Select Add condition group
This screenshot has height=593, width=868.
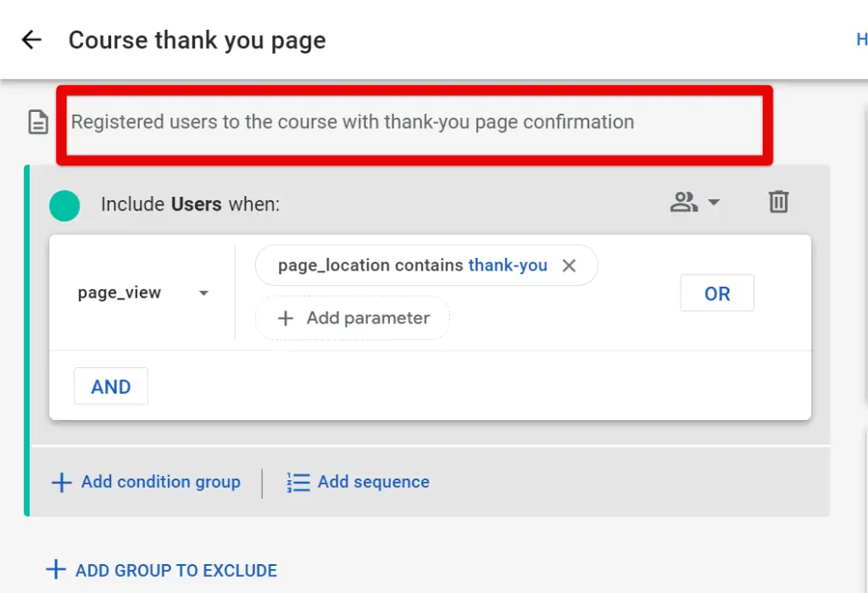point(159,482)
